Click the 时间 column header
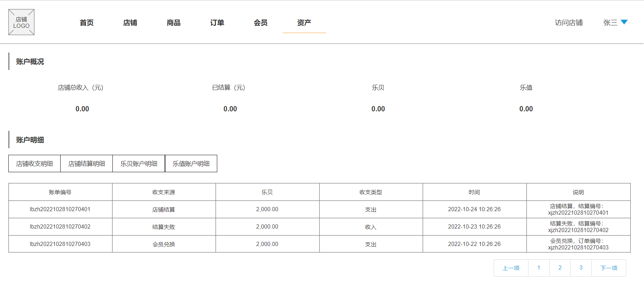The image size is (644, 287). pyautogui.click(x=474, y=192)
